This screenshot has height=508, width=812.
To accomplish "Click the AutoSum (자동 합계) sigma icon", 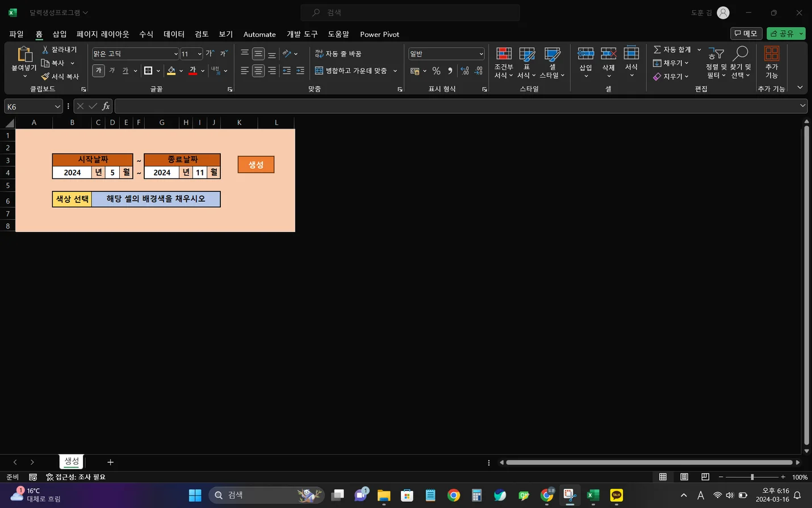I will tap(657, 50).
